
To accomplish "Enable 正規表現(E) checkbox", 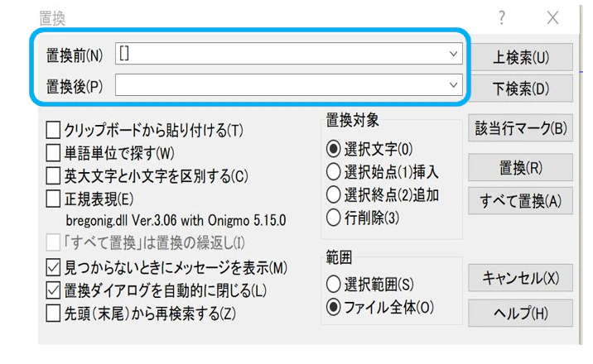I will (x=53, y=199).
